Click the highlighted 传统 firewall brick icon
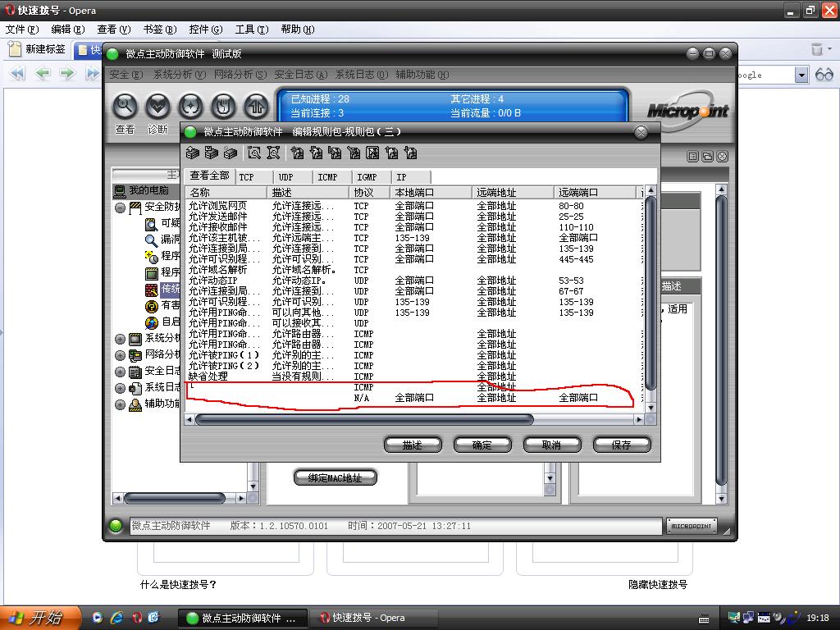This screenshot has height=630, width=840. [x=152, y=290]
